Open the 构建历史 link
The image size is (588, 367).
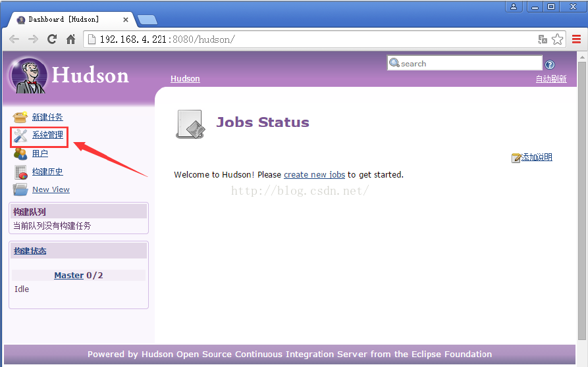47,172
